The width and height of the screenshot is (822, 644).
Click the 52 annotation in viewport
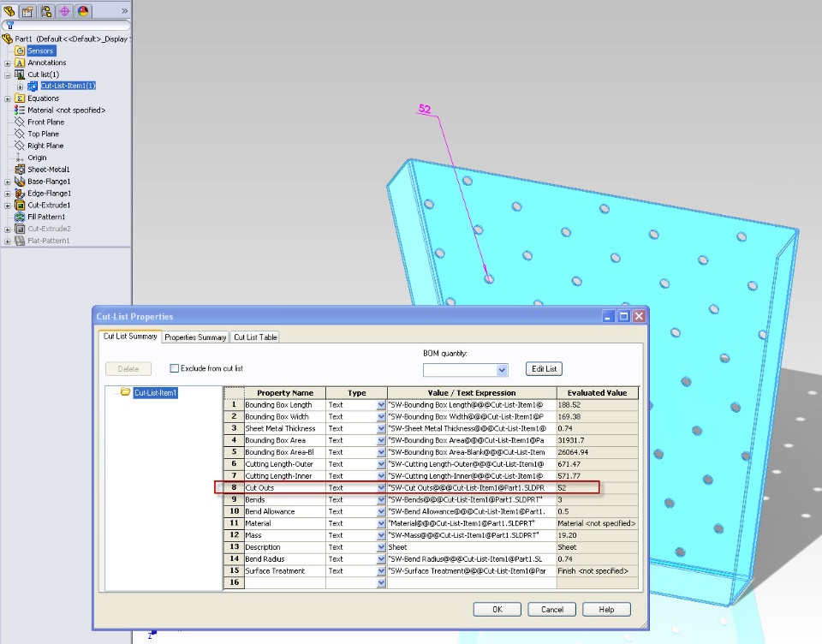click(x=425, y=109)
